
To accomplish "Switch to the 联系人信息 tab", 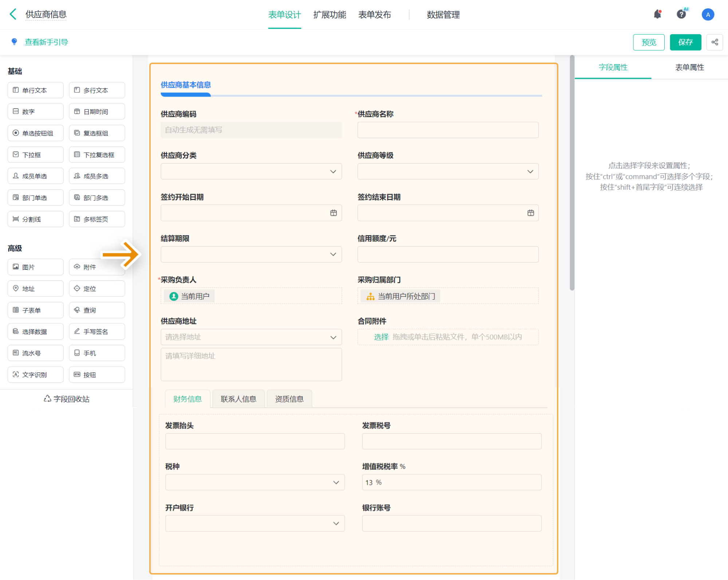I will (238, 399).
